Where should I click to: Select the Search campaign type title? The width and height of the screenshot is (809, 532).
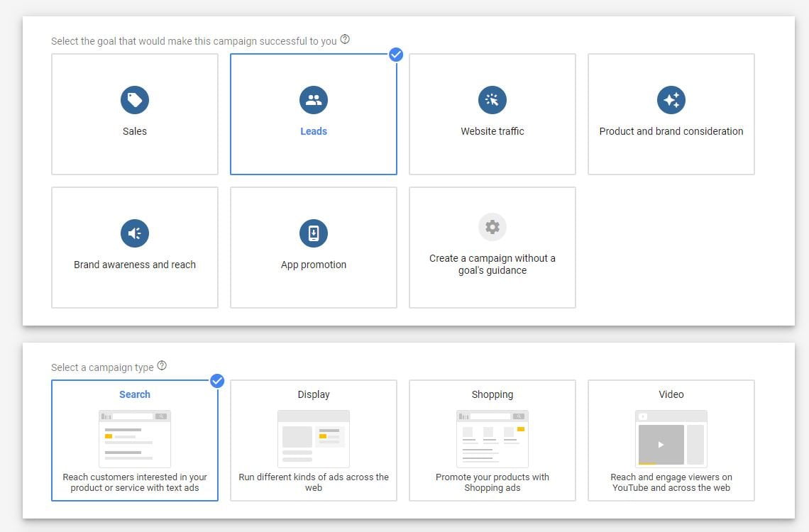[135, 394]
